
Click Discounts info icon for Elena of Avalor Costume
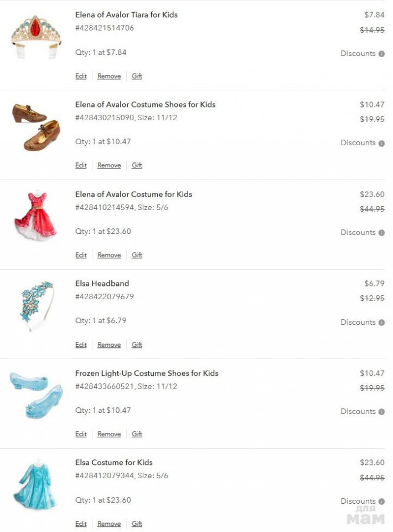(x=381, y=233)
